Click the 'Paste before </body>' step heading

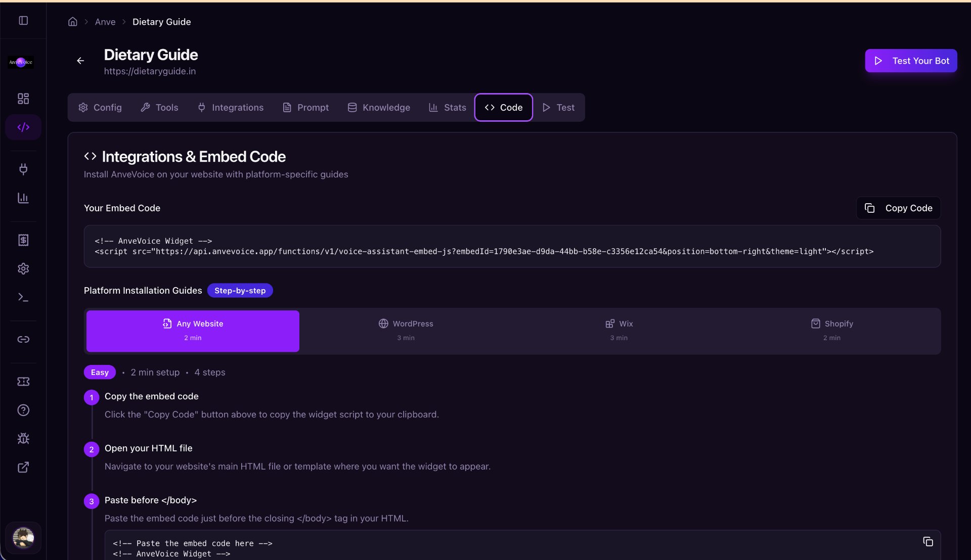(150, 500)
